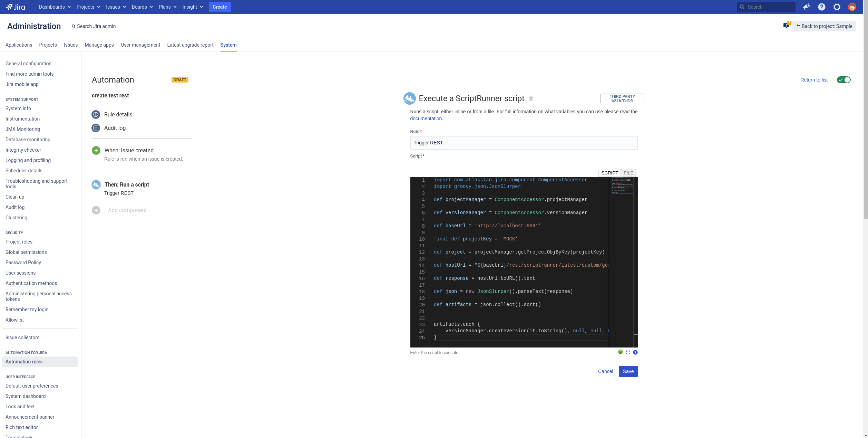Image resolution: width=868 pixels, height=438 pixels.
Task: Open Rule details via info icon
Action: coord(96,114)
